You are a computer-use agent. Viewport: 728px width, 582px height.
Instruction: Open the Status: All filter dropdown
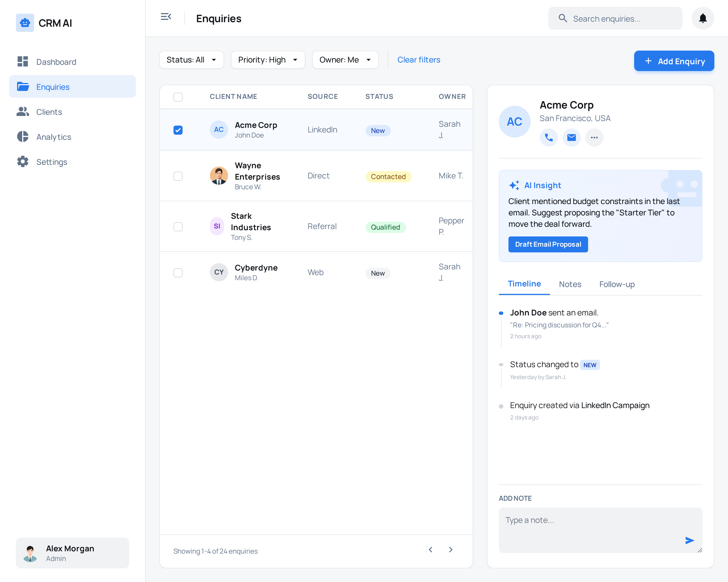[191, 60]
